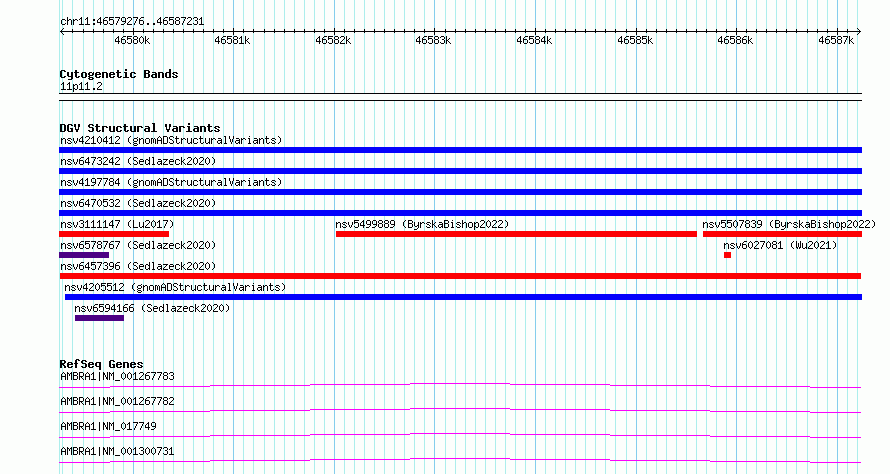
Task: Click the AMBRA1|NM_001267782 transcript label
Action: pyautogui.click(x=117, y=401)
